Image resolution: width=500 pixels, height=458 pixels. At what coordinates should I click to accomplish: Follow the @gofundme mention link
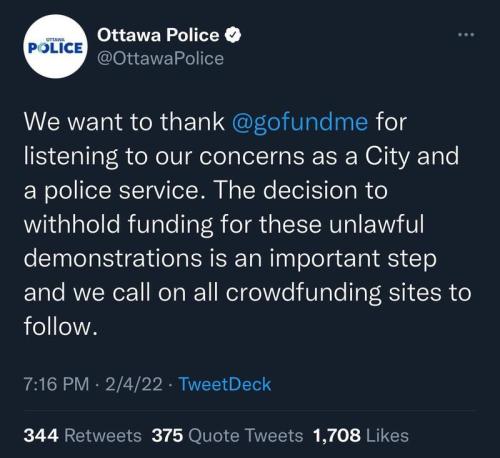300,122
